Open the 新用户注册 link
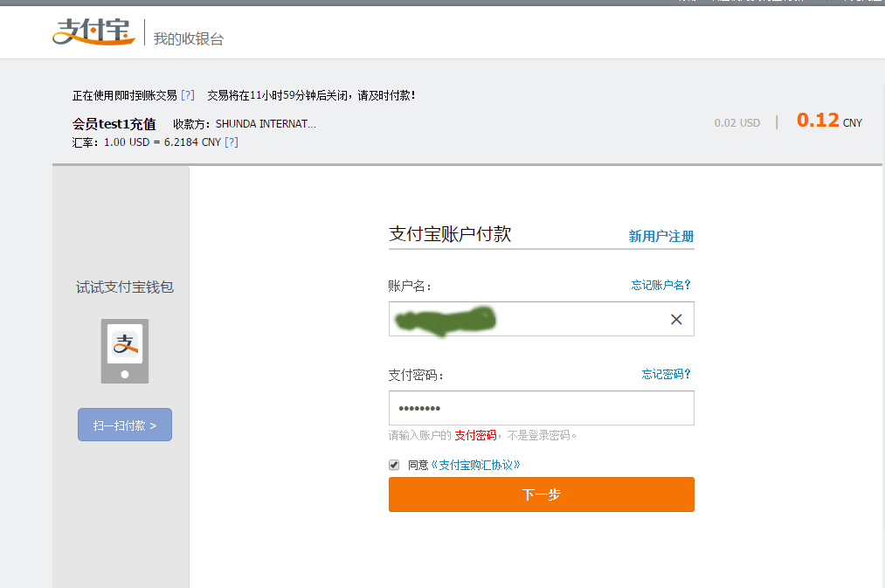 click(x=660, y=236)
